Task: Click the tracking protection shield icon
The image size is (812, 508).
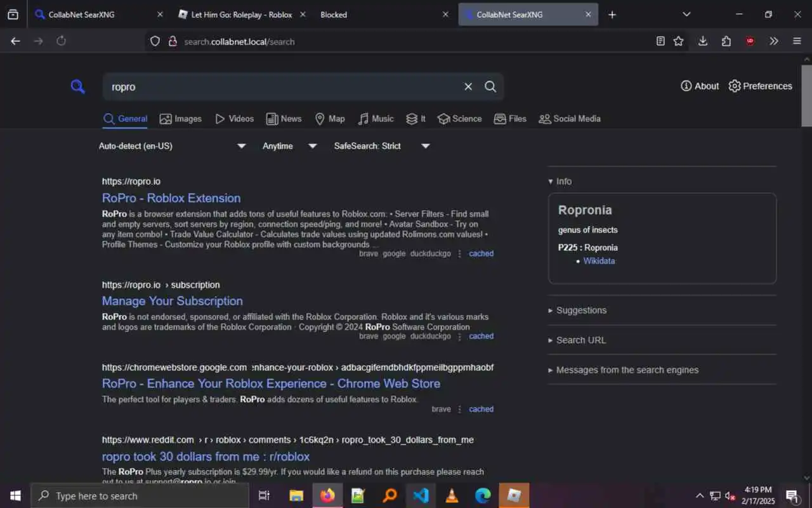Action: 155,41
